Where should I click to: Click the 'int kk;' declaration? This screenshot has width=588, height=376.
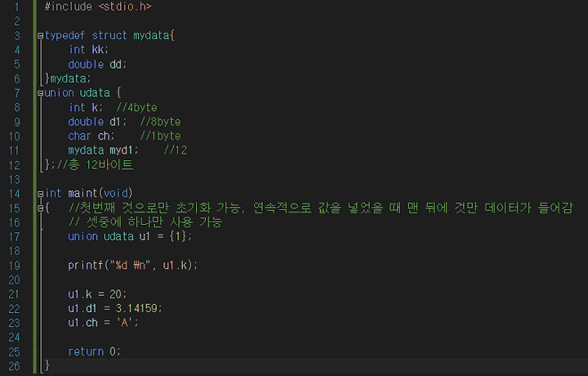tap(88, 50)
